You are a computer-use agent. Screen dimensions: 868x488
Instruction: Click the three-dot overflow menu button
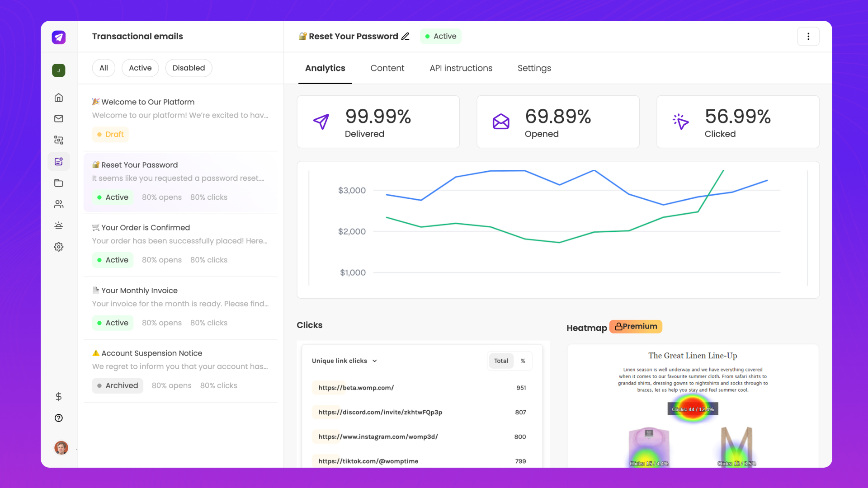[x=808, y=36]
